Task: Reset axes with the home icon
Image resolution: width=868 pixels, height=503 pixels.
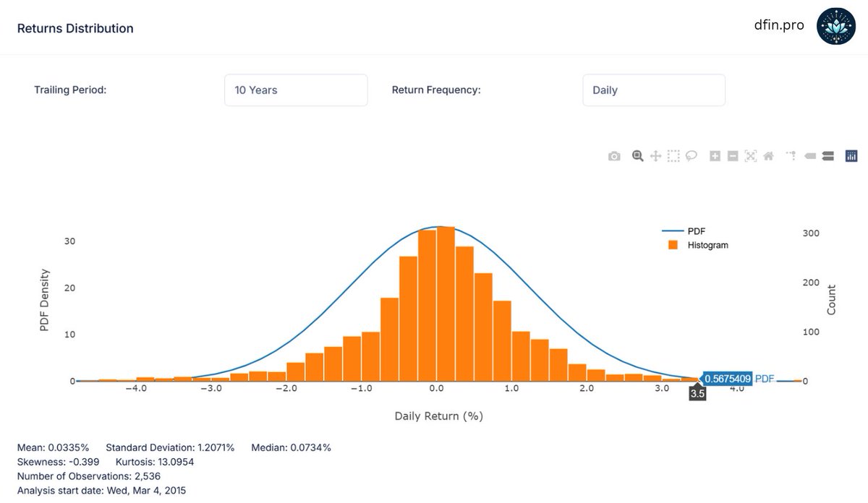Action: coord(769,156)
